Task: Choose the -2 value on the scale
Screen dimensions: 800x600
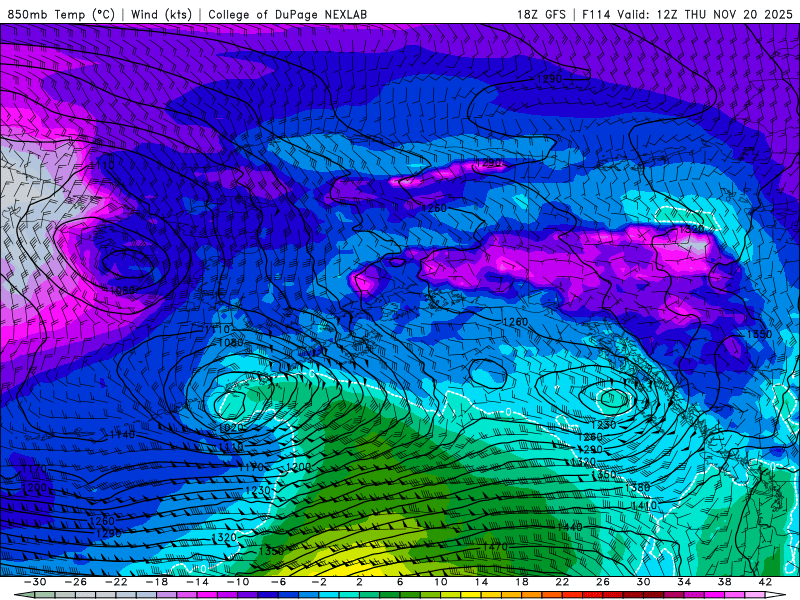Action: click(x=318, y=582)
